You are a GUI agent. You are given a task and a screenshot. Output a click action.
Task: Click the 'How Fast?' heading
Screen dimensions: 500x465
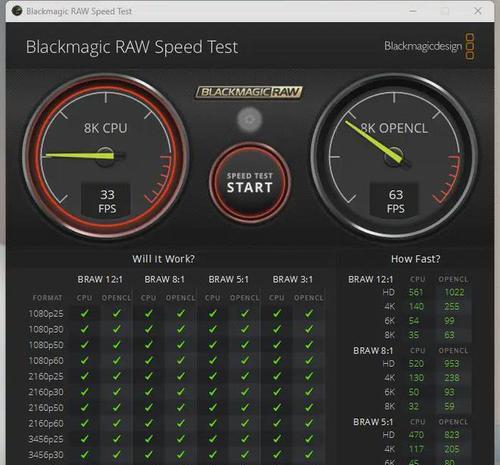coord(415,259)
